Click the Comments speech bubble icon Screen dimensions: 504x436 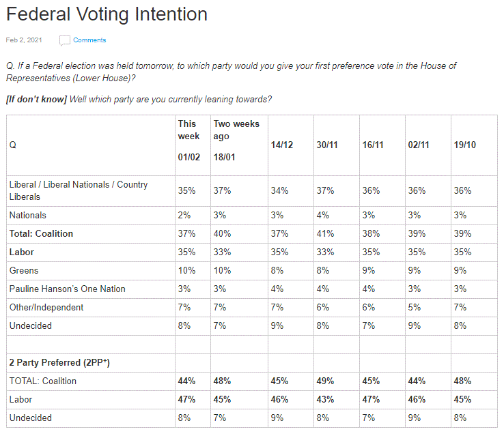[x=65, y=40]
